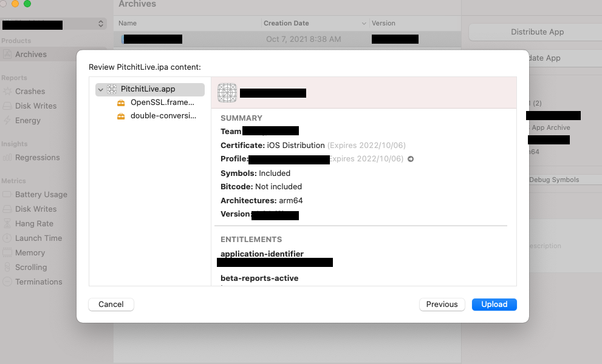Click the beta-reports-active entitlement label
The width and height of the screenshot is (602, 364).
coord(259,278)
